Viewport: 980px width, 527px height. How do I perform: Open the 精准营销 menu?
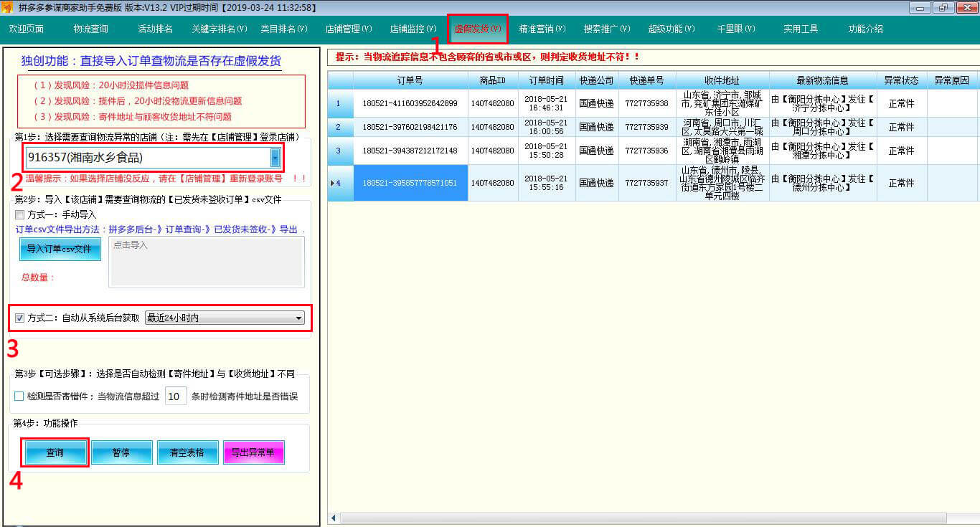coord(542,29)
